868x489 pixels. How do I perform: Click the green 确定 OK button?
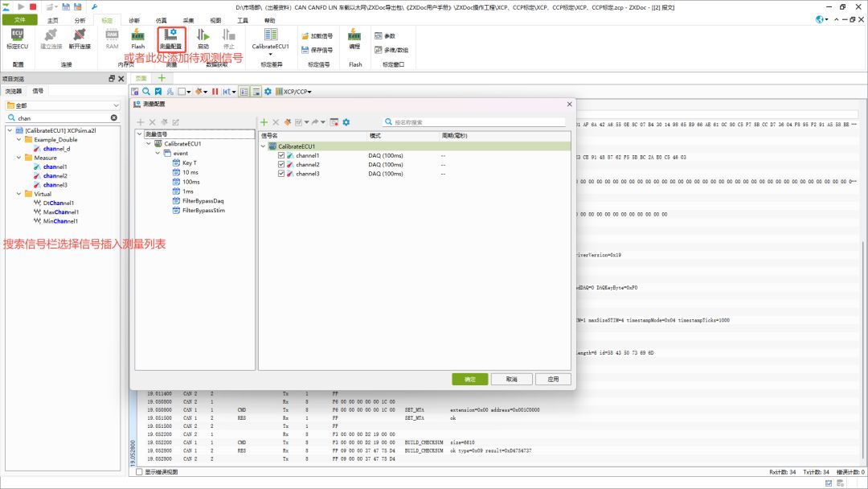(470, 380)
